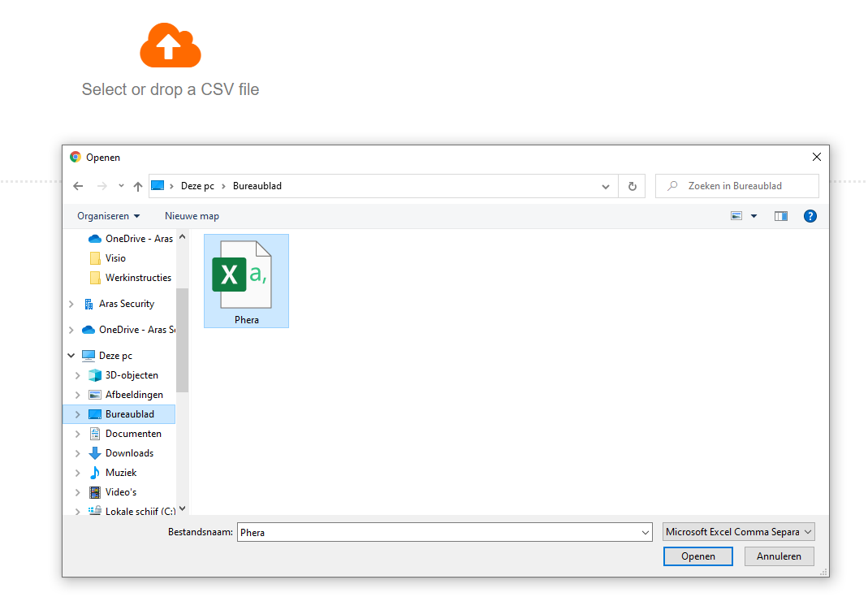The height and width of the screenshot is (597, 868).
Task: Expand the Muziek node
Action: pyautogui.click(x=78, y=473)
